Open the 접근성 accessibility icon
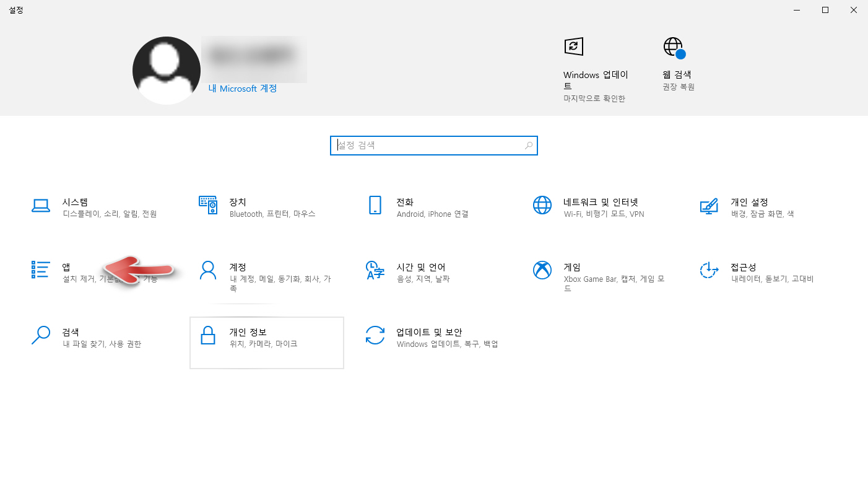 click(709, 270)
